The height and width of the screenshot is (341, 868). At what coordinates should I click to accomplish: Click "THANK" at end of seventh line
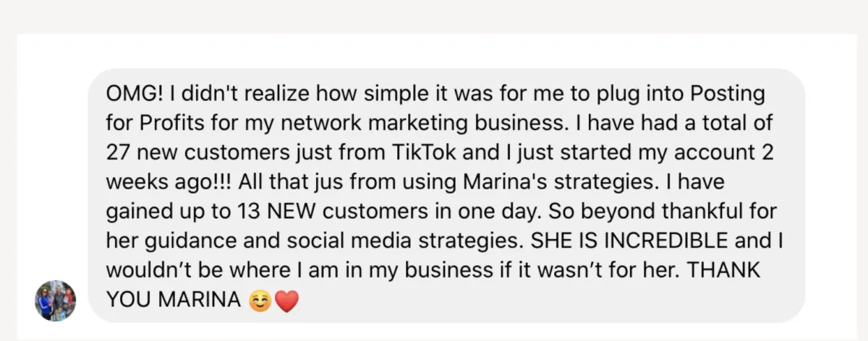(x=731, y=271)
